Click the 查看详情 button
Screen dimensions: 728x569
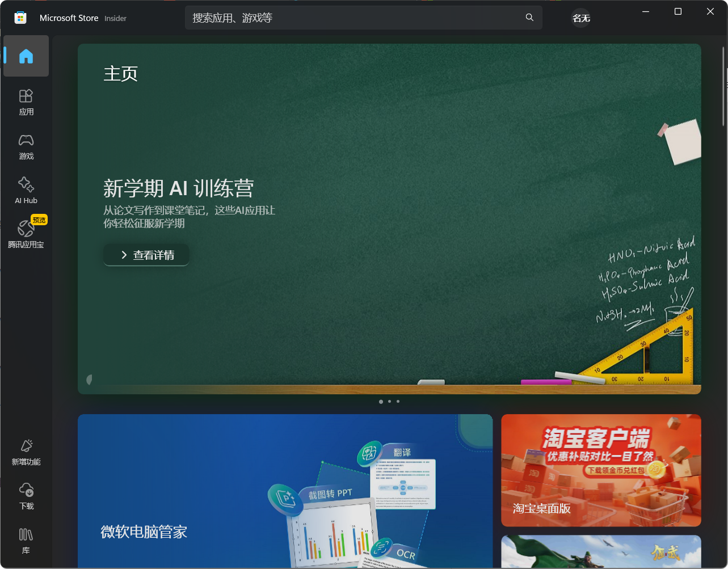146,255
